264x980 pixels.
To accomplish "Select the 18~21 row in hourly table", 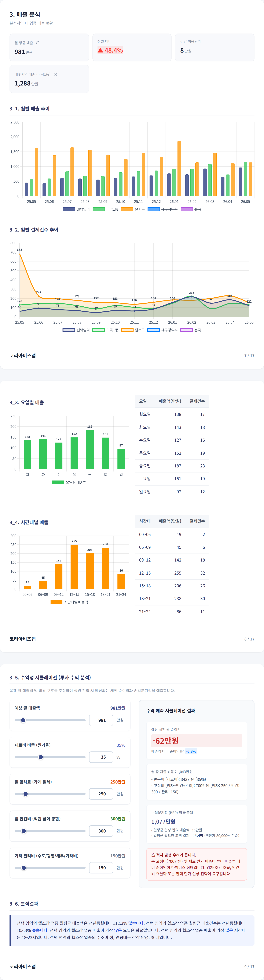I will coord(172,598).
